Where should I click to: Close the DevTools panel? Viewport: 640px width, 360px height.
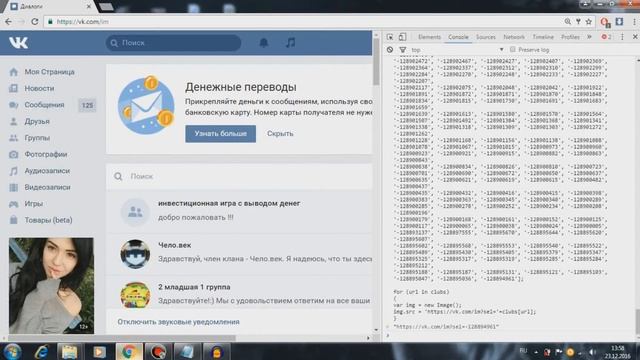[x=635, y=37]
